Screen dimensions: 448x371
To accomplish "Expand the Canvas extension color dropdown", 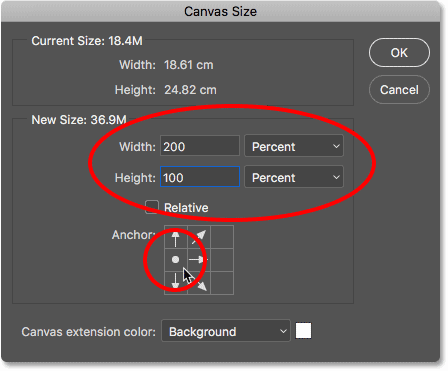I will (226, 331).
